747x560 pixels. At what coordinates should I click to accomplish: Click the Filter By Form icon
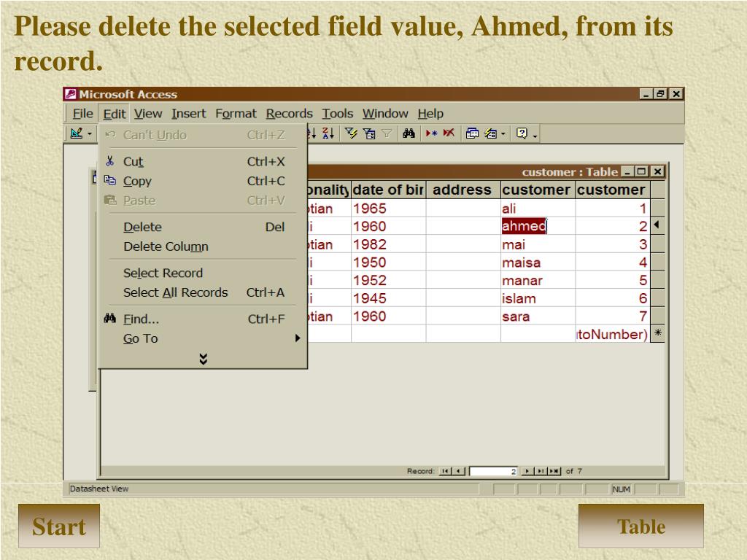pyautogui.click(x=368, y=133)
